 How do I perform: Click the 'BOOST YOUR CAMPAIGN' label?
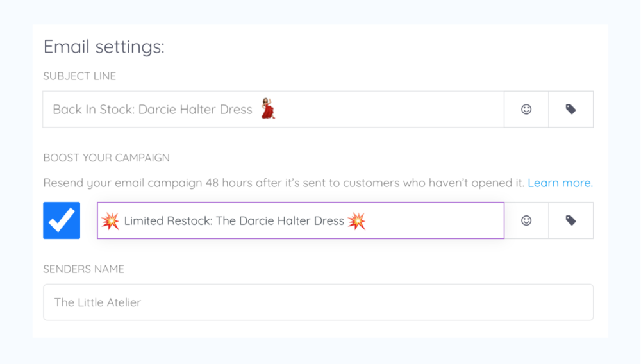[106, 158]
